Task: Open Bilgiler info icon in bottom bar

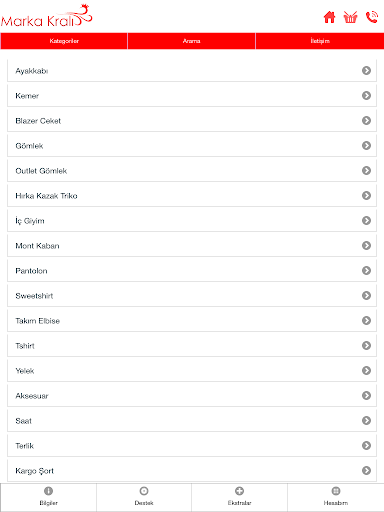Action: point(48,491)
